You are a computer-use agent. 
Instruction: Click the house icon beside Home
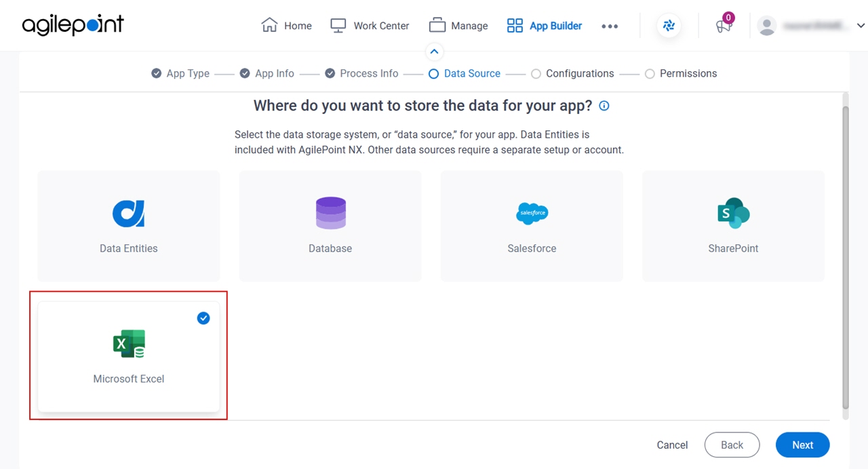(269, 25)
